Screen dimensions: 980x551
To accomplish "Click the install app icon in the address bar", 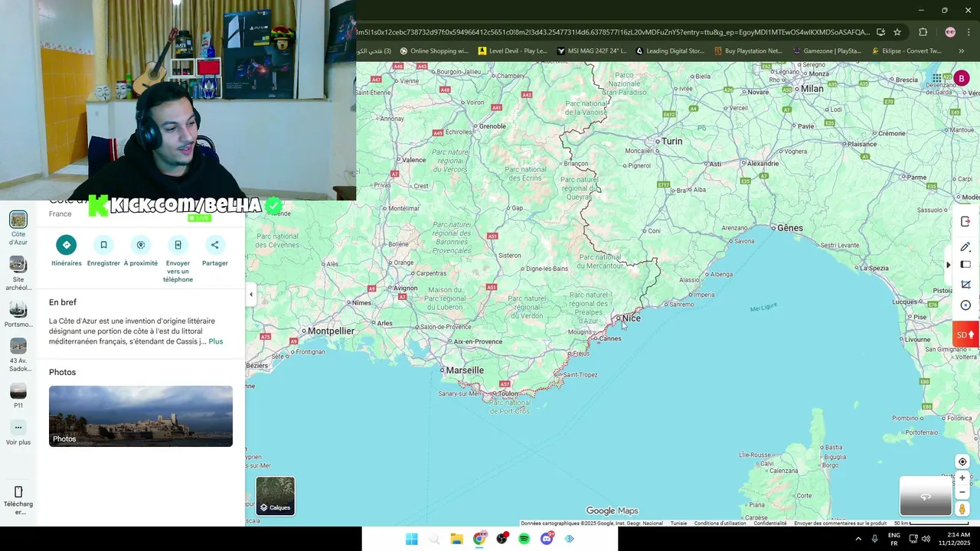I will pyautogui.click(x=880, y=32).
